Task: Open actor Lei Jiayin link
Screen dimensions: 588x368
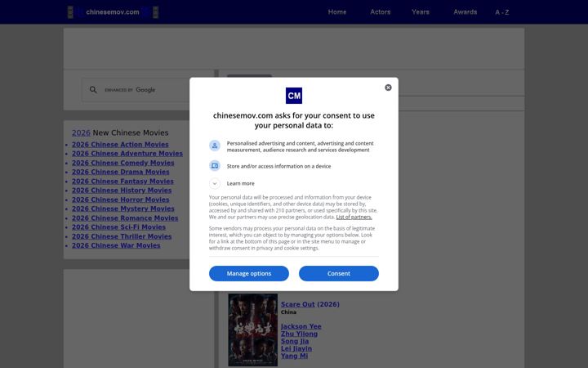Action: coord(296,348)
